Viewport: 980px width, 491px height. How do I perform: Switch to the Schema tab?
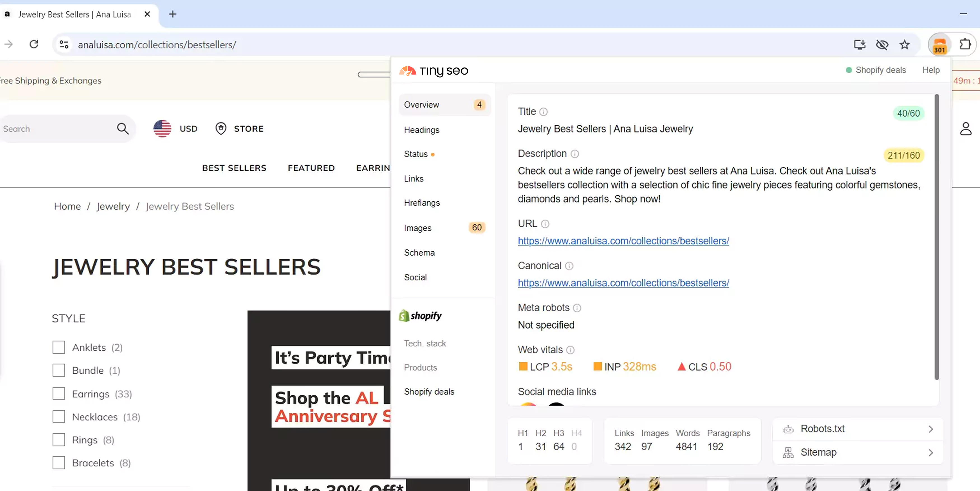click(x=419, y=253)
